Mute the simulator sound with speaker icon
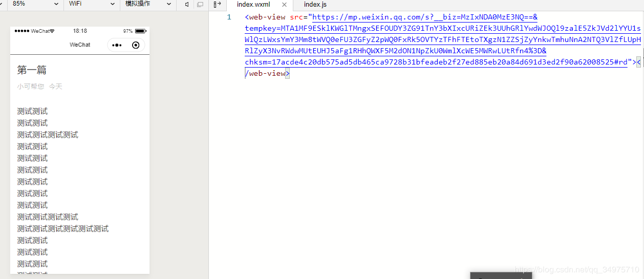The image size is (644, 279). tap(187, 4)
